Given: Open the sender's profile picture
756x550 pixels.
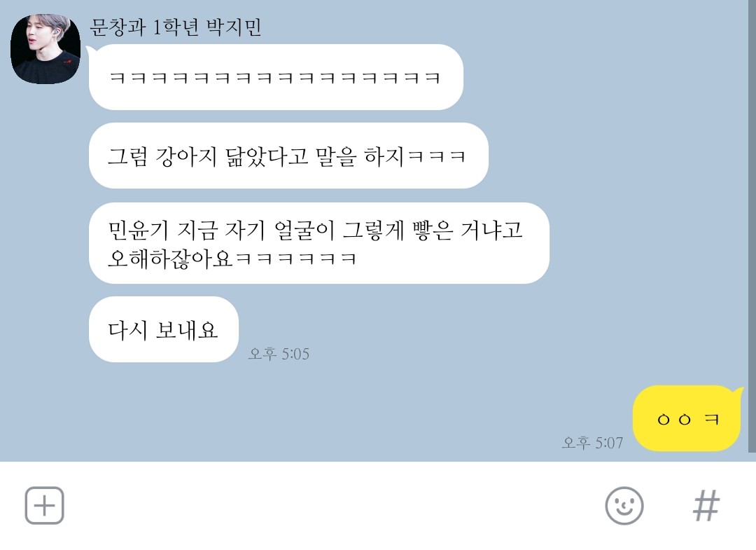Looking at the screenshot, I should (x=45, y=49).
